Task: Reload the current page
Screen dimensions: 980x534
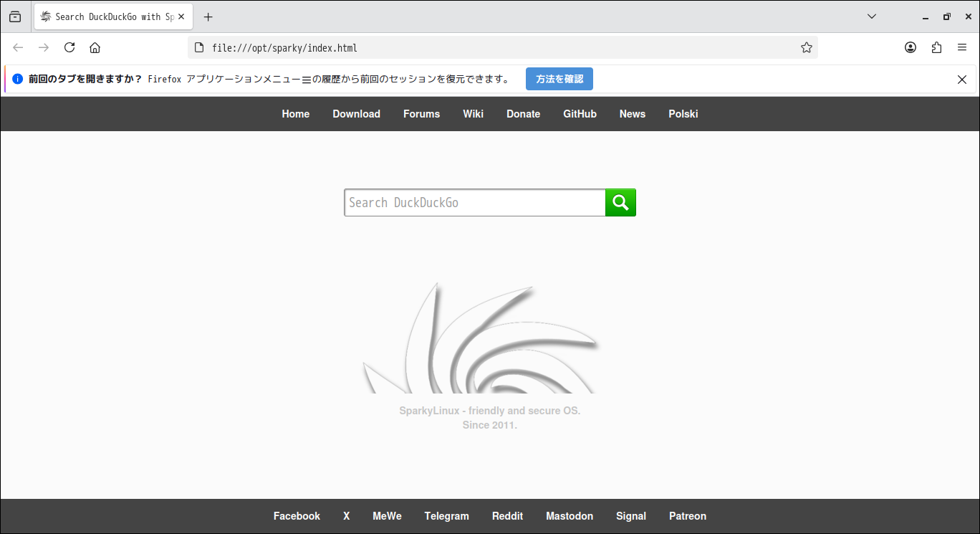Action: click(x=69, y=47)
